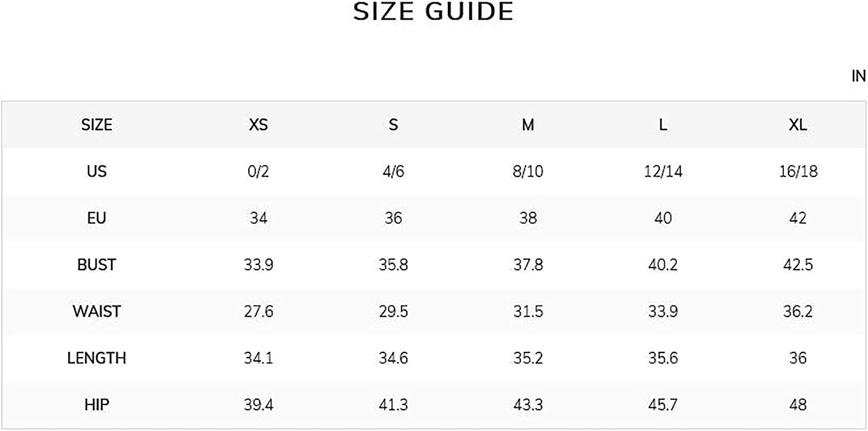Screen dimensions: 868x431
Task: Click the IN unit label
Action: tap(859, 76)
